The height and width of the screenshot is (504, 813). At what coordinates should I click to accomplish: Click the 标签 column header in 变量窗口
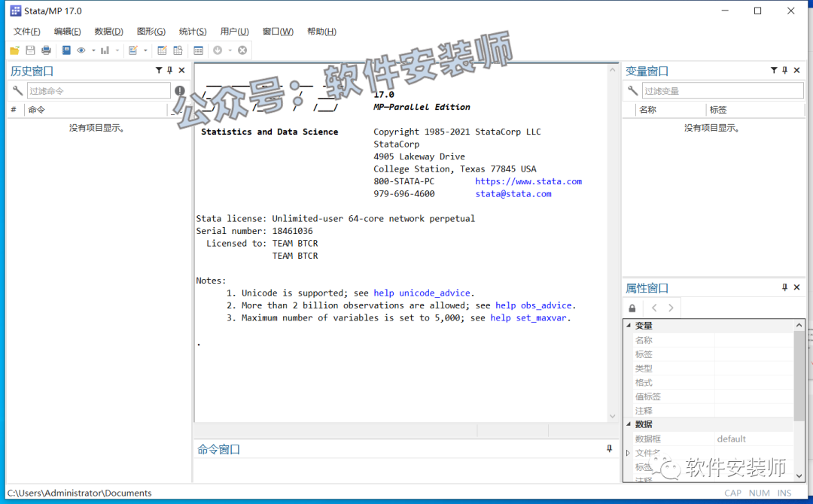tap(755, 110)
